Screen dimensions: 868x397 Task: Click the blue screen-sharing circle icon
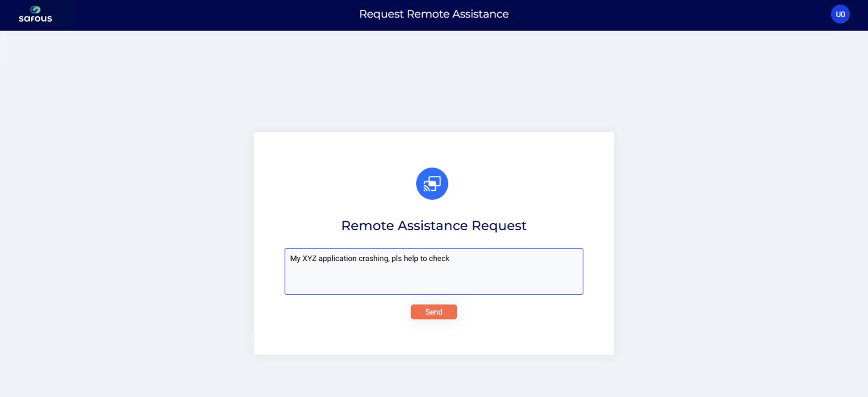tap(432, 184)
